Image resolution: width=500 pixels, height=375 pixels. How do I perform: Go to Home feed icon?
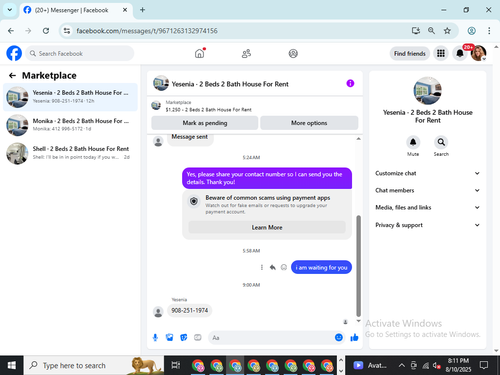tap(199, 53)
